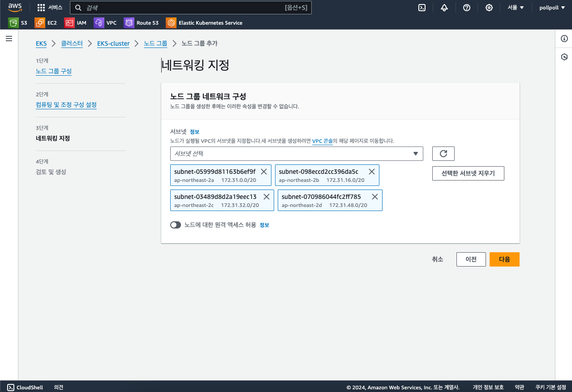Toggle remote access to nodes switch
572x392 pixels.
[176, 225]
